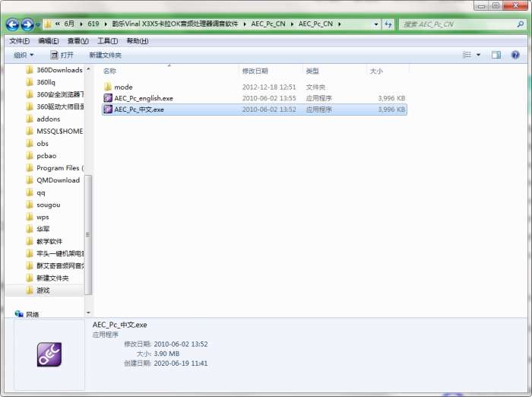
Task: Click the Back navigation arrow
Action: tap(12, 24)
